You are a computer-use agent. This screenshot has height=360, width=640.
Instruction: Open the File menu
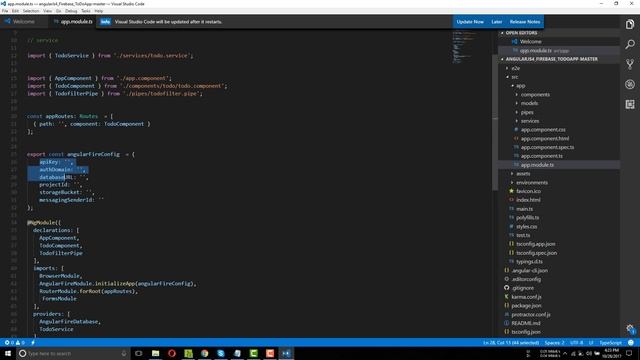[5, 11]
